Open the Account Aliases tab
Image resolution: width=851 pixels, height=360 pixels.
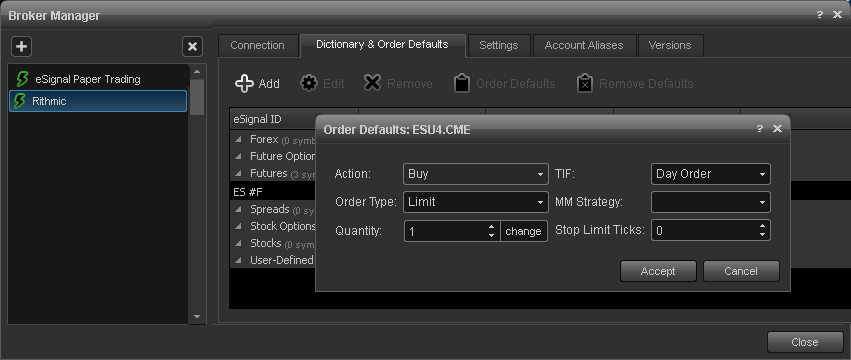(584, 46)
